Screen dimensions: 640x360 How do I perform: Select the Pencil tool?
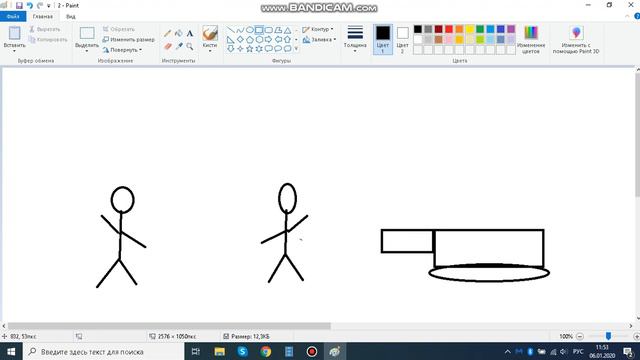[x=167, y=33]
